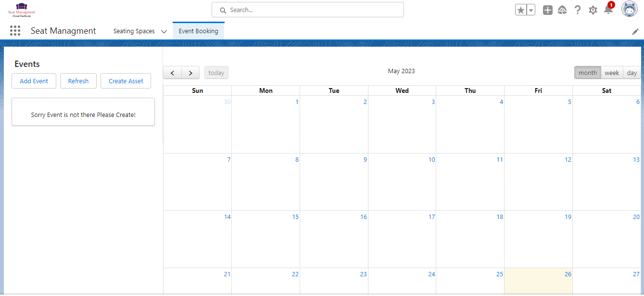Image resolution: width=644 pixels, height=296 pixels.
Task: View notifications bell icon
Action: [x=608, y=10]
